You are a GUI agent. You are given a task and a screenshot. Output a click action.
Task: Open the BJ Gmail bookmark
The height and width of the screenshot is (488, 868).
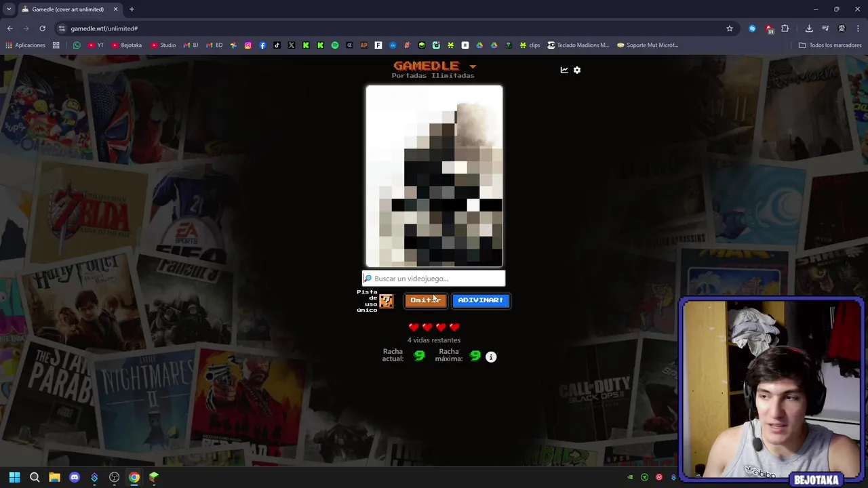pos(191,45)
